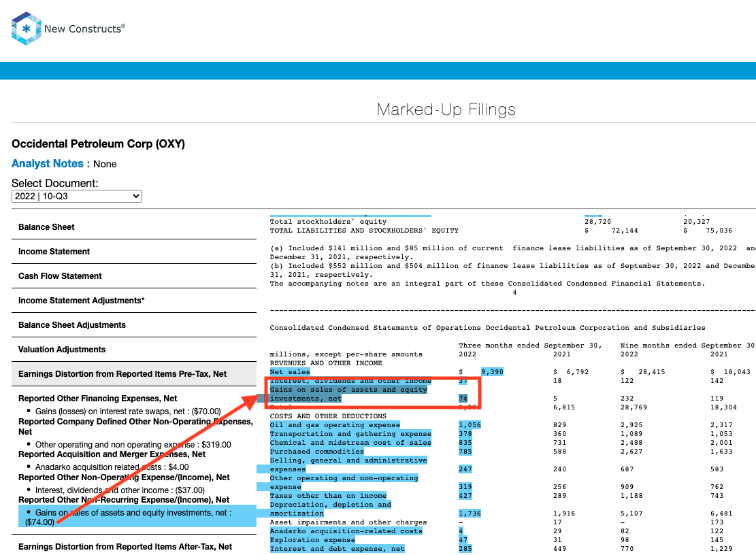Click highlighted 74 gains value
The width and height of the screenshot is (756, 555).
click(463, 399)
